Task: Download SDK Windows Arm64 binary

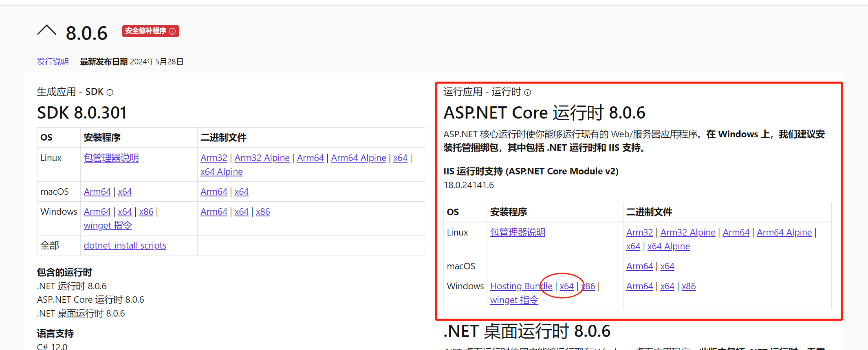Action: (214, 211)
